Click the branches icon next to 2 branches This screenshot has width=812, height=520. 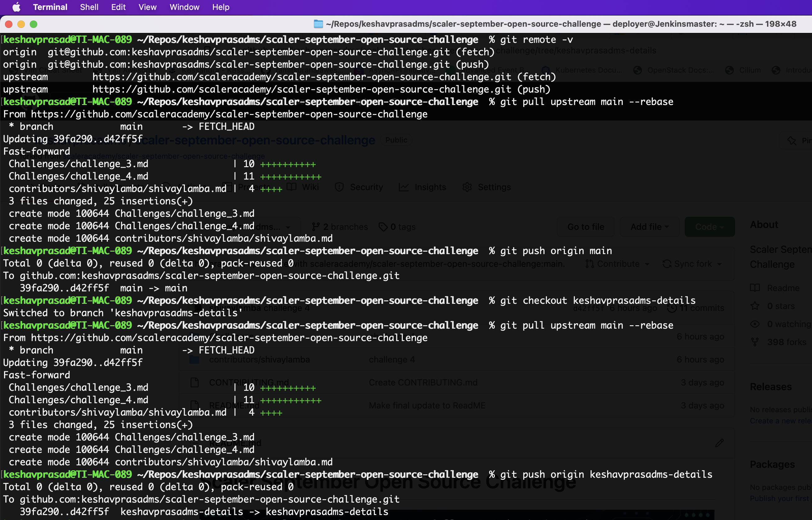(x=316, y=226)
